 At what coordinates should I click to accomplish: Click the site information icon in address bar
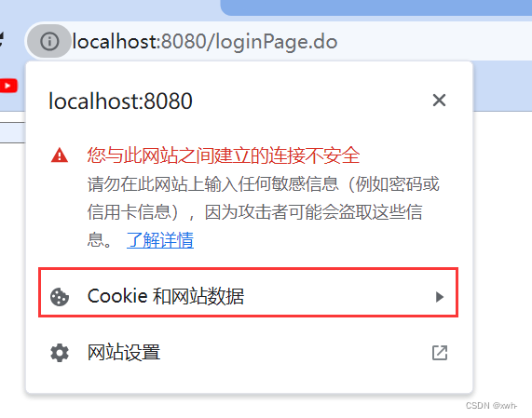pos(49,41)
